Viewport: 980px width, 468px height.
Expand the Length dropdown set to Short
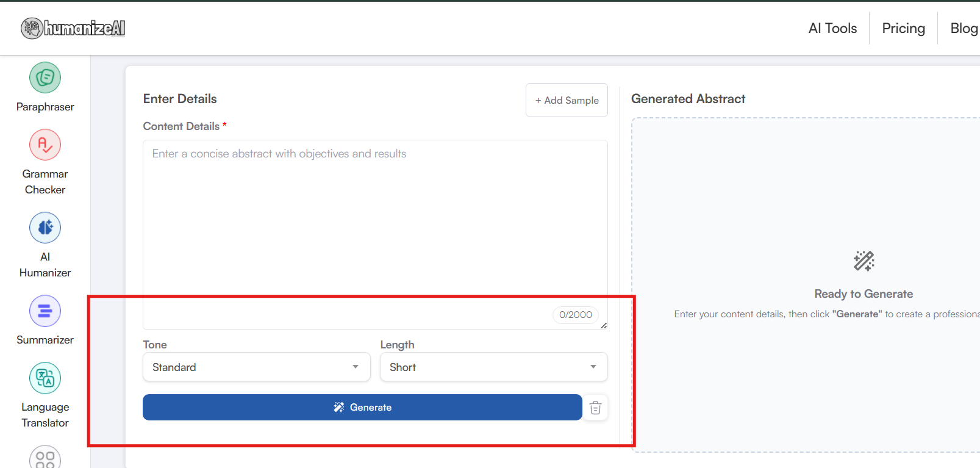pyautogui.click(x=493, y=367)
